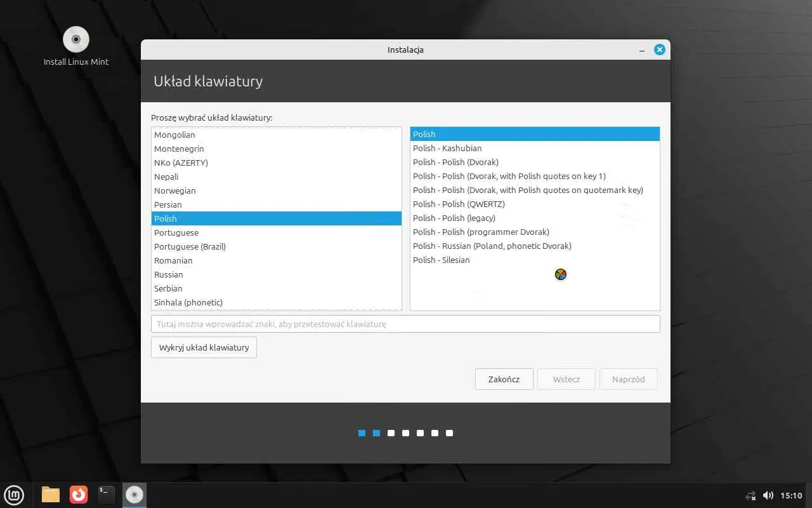Select the Polish - Polish (legacy) variant
Screen dimensions: 812x508
[x=535, y=218]
